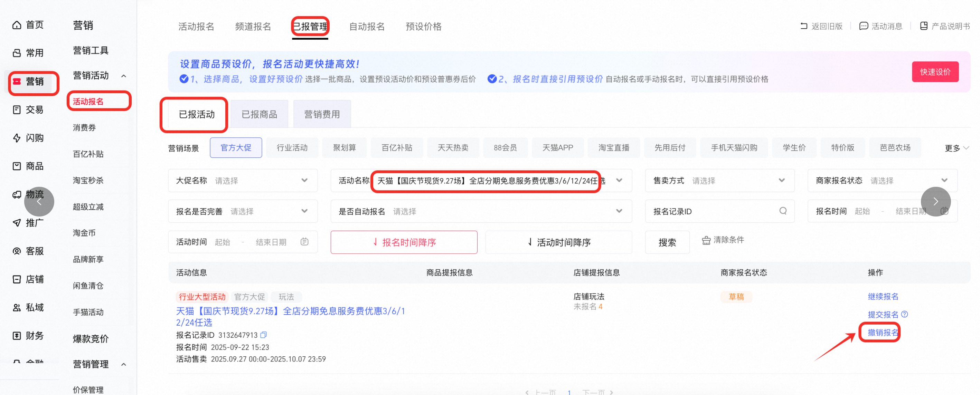This screenshot has width=980, height=395.
Task: Open the 店铺 sidebar icon
Action: pyautogui.click(x=17, y=279)
